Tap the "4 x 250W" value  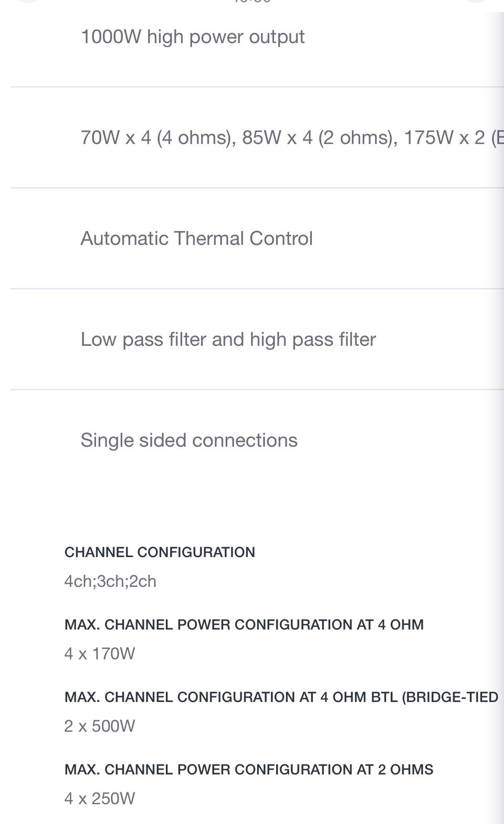100,799
